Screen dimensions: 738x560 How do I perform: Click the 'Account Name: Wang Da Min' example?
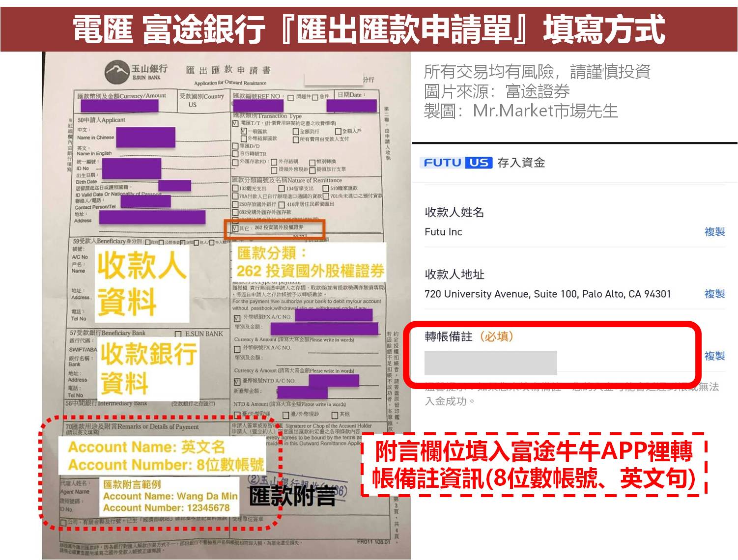coord(170,496)
